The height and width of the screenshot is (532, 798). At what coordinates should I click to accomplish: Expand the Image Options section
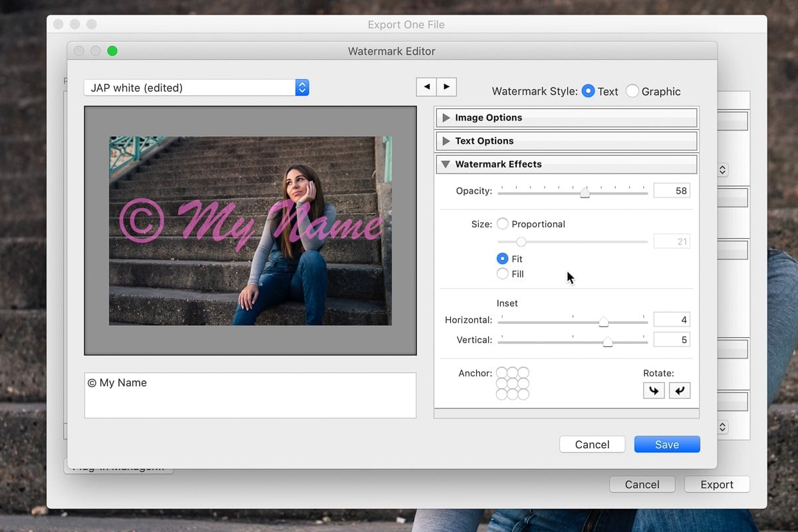pos(566,118)
